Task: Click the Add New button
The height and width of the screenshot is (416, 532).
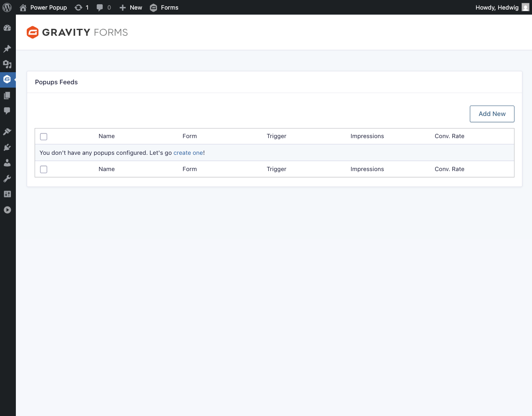Action: pos(492,114)
